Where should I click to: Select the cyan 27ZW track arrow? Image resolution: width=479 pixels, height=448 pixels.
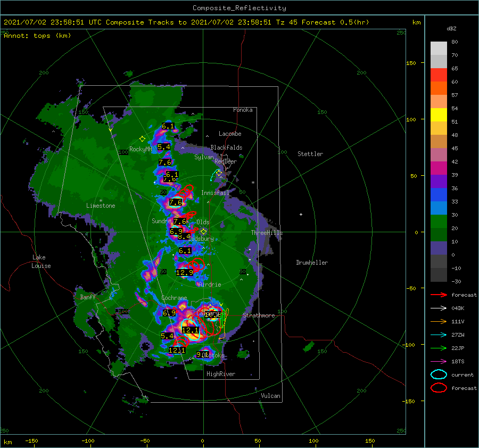tap(439, 335)
